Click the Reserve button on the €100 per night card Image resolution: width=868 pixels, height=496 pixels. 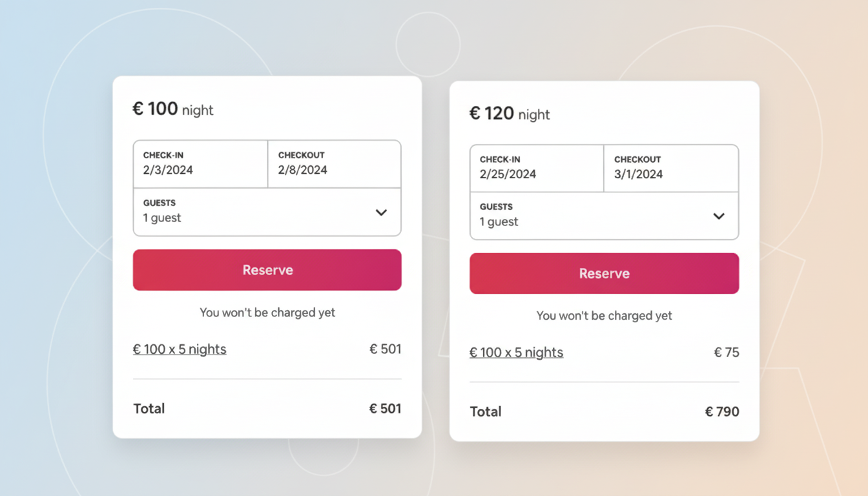click(267, 270)
